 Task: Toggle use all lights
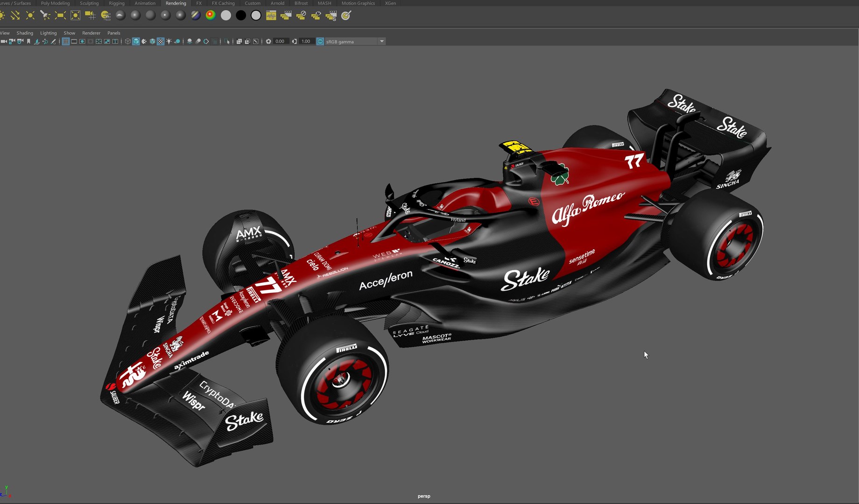click(169, 42)
